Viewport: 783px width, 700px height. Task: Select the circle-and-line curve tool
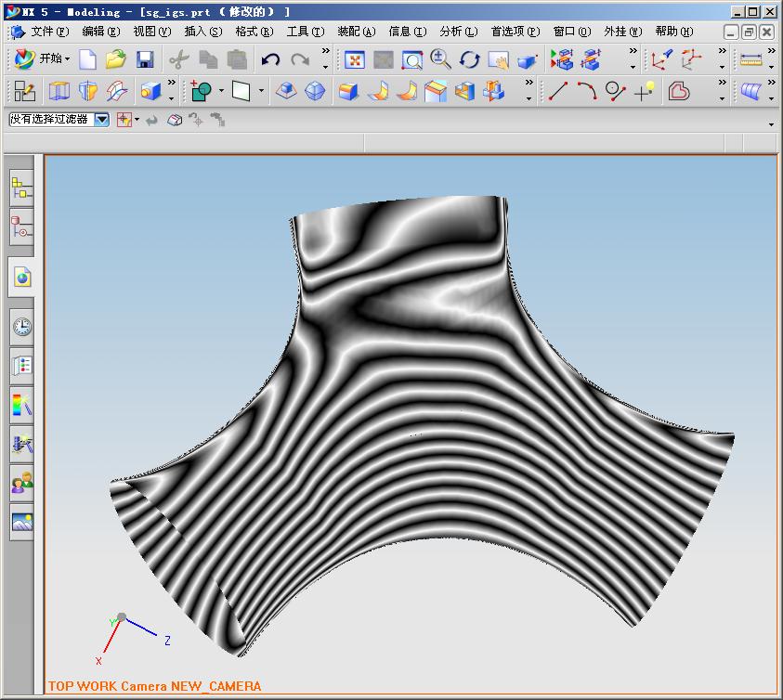click(x=615, y=91)
